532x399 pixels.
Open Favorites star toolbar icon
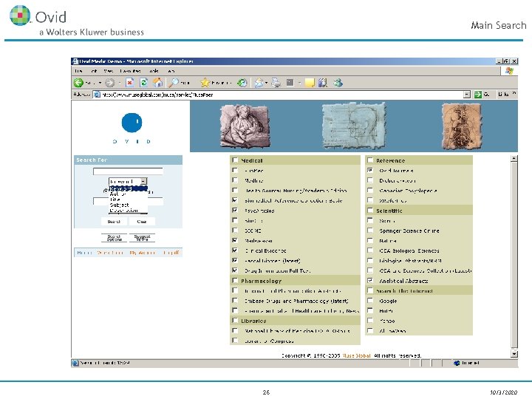(205, 83)
